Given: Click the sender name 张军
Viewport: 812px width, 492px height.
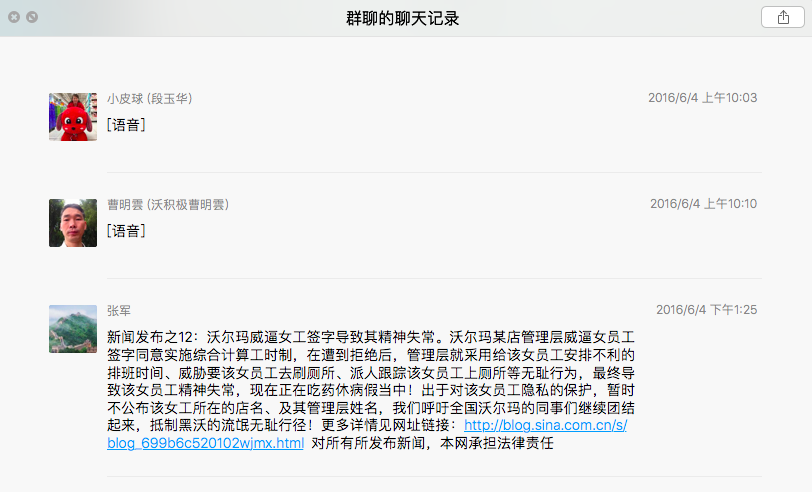Looking at the screenshot, I should click(x=120, y=311).
